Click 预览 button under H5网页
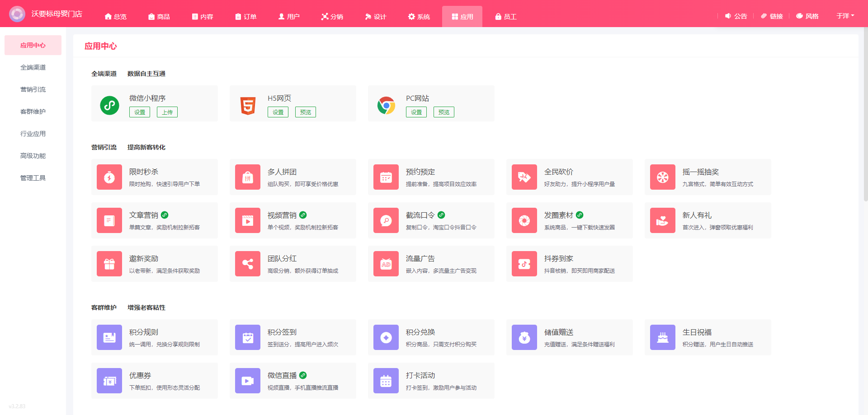 pos(306,112)
